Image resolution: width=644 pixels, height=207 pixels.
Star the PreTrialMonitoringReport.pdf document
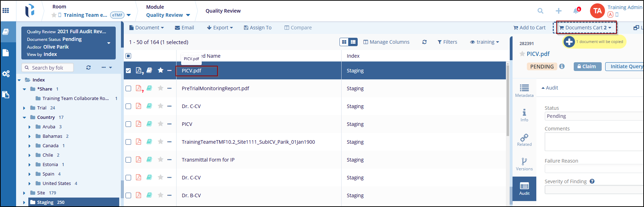[x=160, y=88]
